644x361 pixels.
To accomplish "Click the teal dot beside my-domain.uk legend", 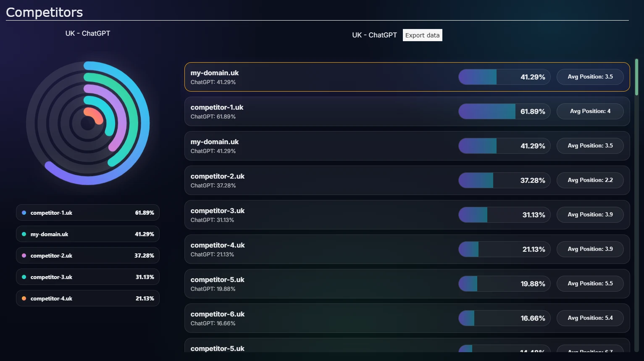I will pyautogui.click(x=24, y=235).
